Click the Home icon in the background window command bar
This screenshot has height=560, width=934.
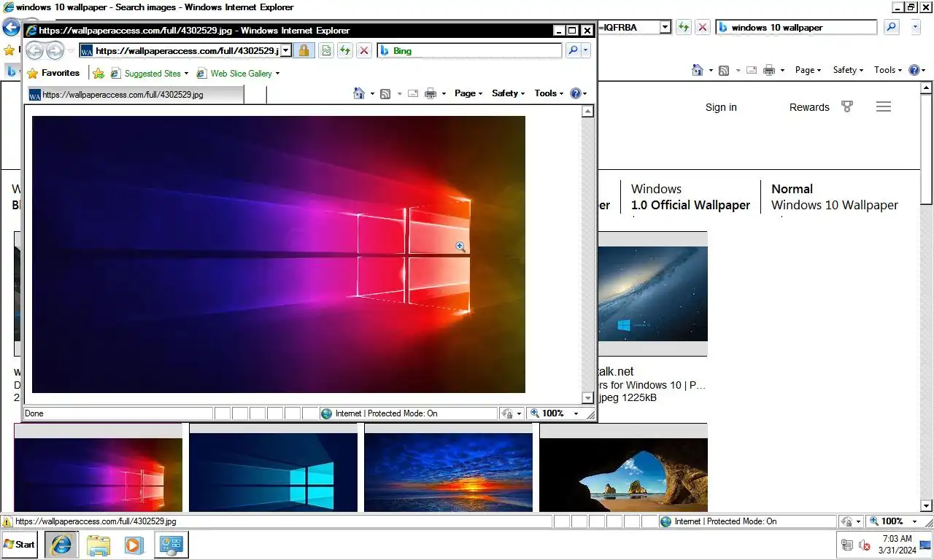[x=698, y=70]
